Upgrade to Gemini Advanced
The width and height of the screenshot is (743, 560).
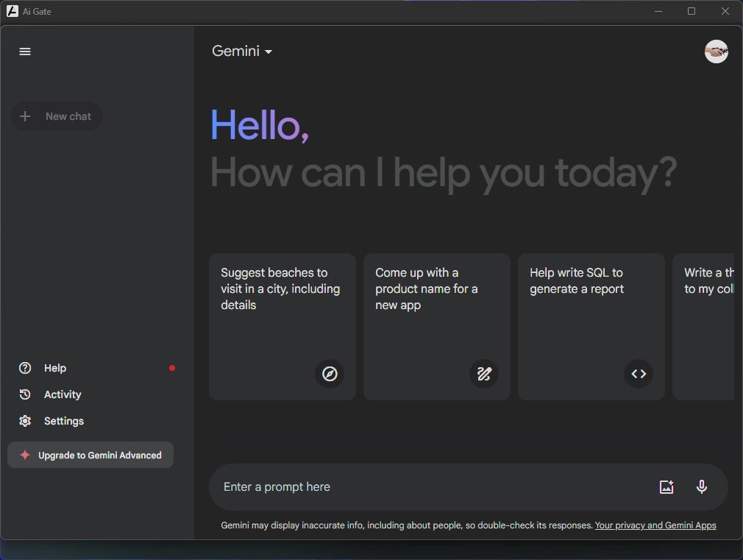point(90,456)
